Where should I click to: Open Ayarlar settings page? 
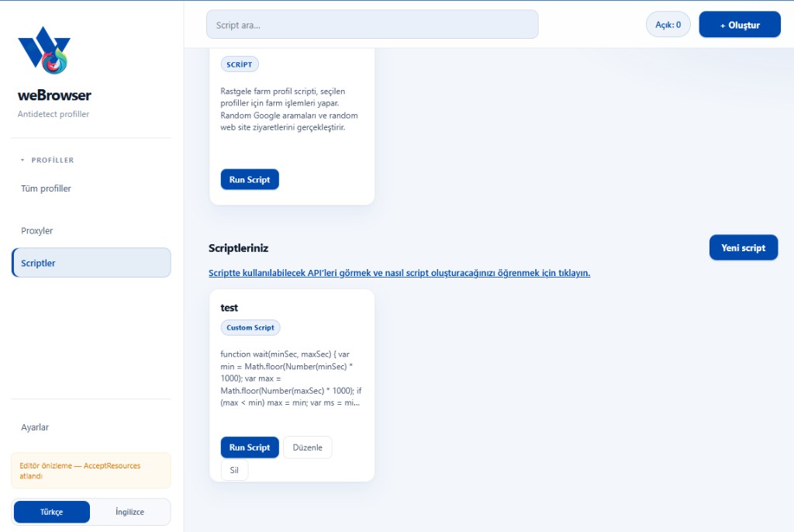click(35, 427)
